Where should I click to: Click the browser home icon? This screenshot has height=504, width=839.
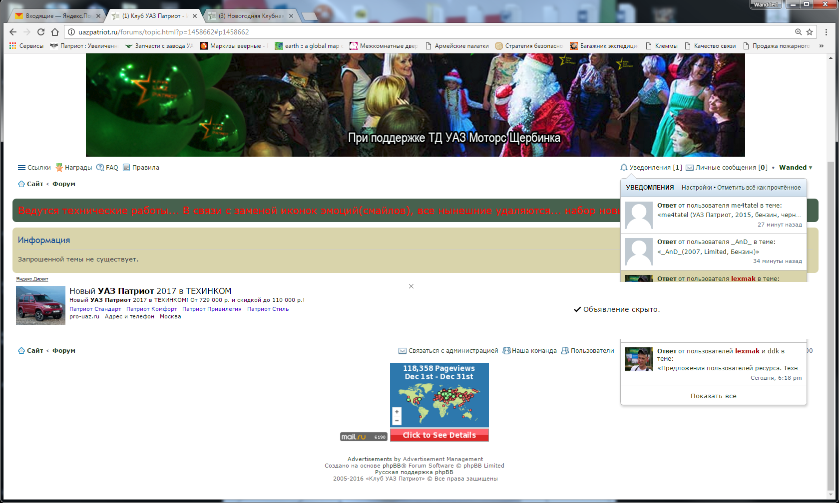point(55,32)
